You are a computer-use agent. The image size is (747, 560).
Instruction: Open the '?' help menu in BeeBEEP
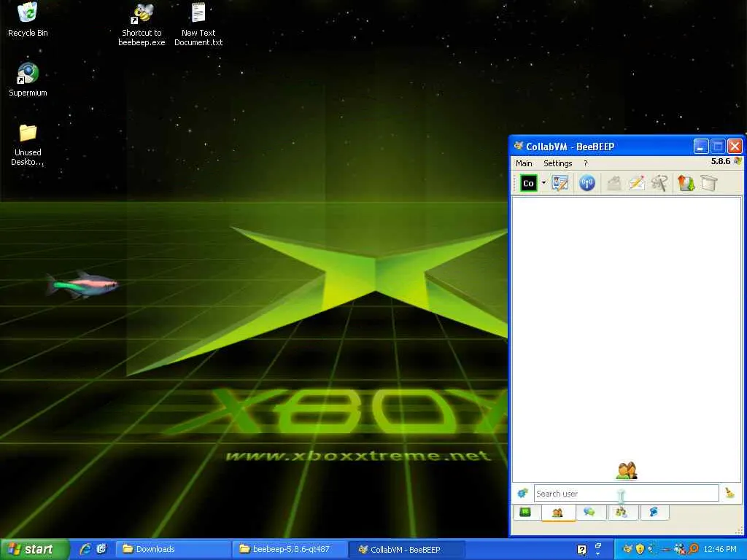pos(586,163)
